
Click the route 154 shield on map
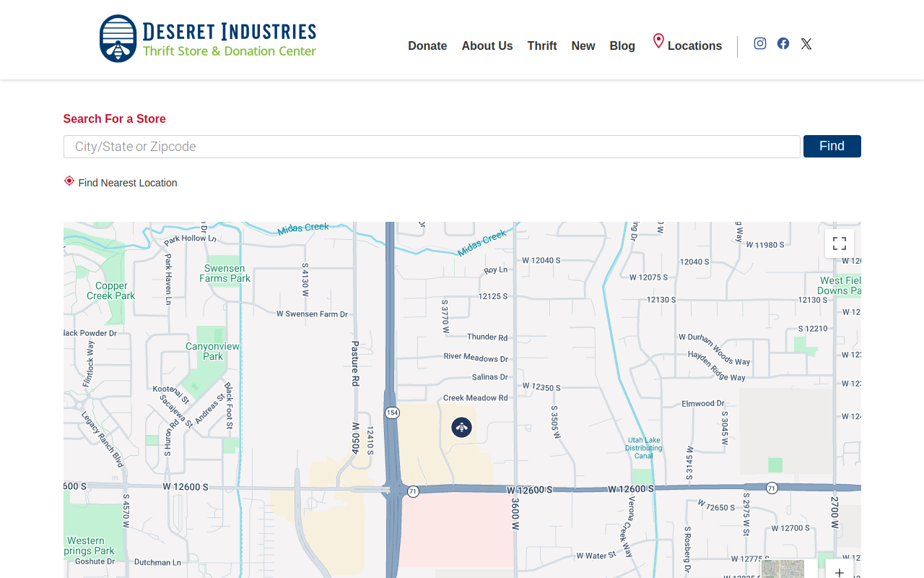click(x=392, y=413)
